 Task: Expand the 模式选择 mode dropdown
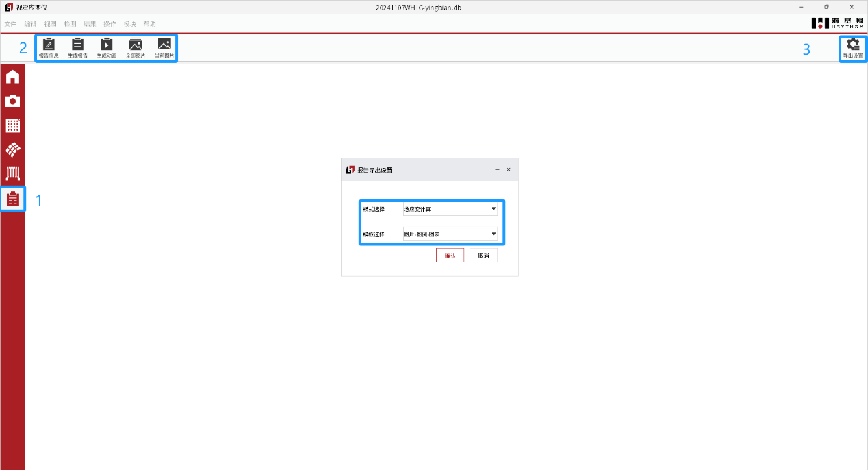coord(450,209)
